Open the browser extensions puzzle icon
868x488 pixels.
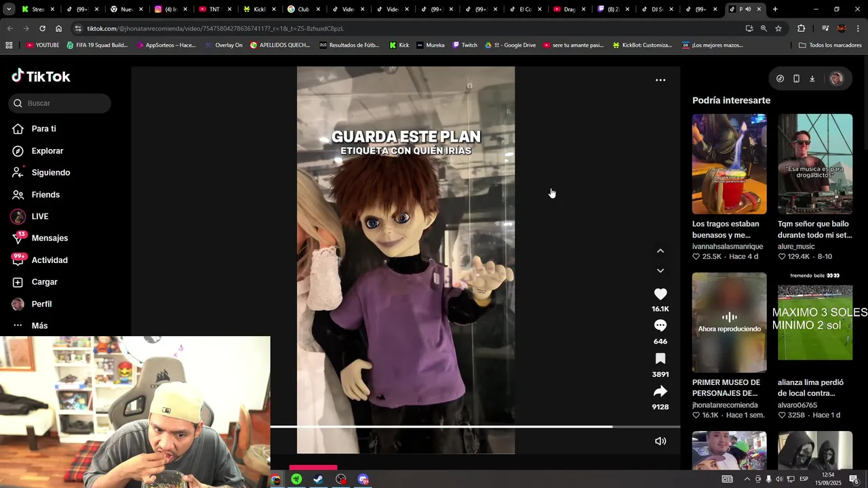[x=801, y=28]
